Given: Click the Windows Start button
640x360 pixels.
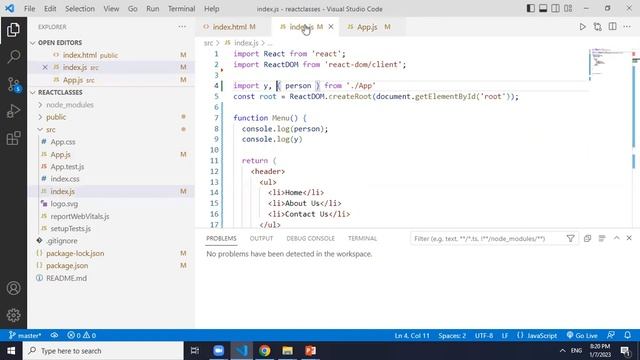Looking at the screenshot, I should [x=11, y=351].
